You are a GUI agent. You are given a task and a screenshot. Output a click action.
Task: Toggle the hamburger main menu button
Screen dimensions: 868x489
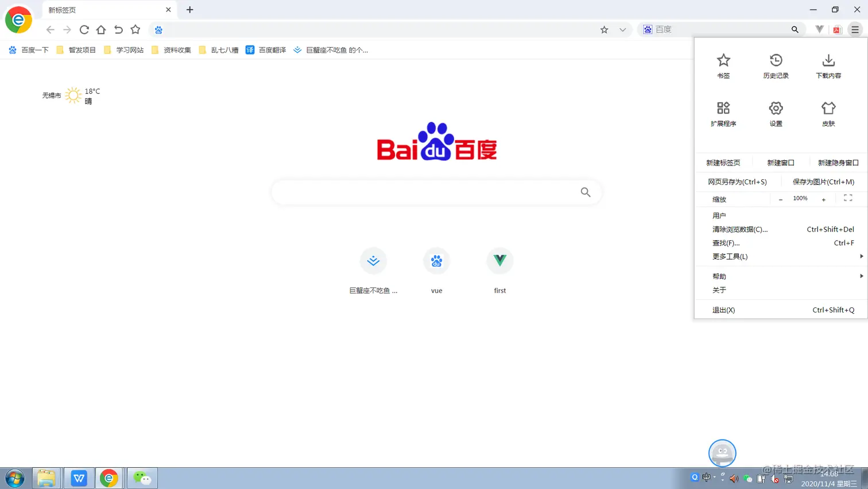pos(855,30)
